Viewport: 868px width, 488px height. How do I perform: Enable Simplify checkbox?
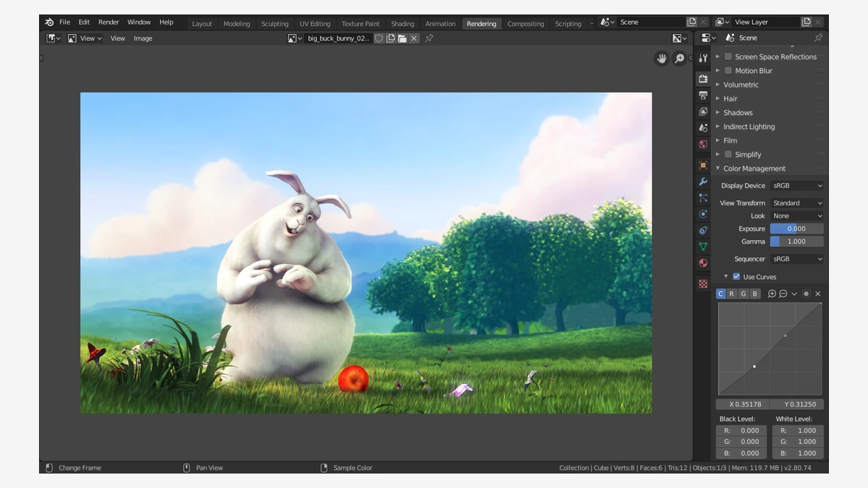[728, 155]
